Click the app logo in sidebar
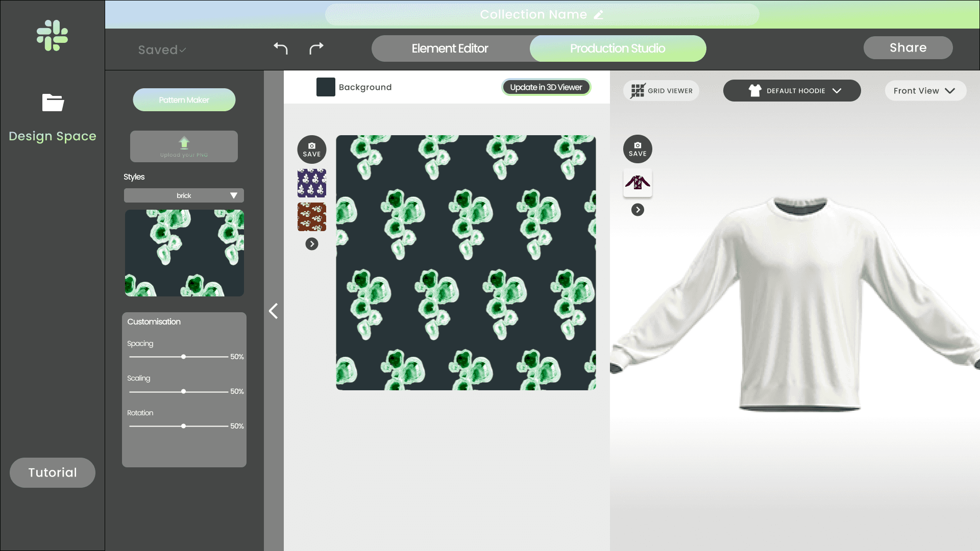The image size is (980, 551). point(52,36)
